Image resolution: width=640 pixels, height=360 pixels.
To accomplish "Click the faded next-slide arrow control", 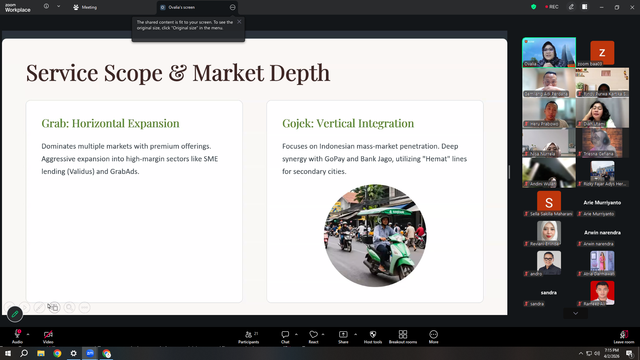I will [24, 307].
